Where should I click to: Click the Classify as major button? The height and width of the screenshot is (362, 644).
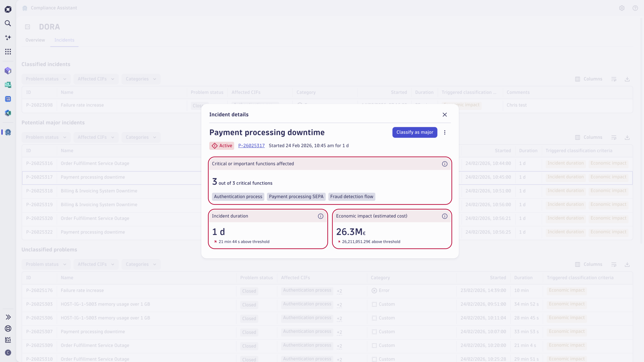[415, 132]
